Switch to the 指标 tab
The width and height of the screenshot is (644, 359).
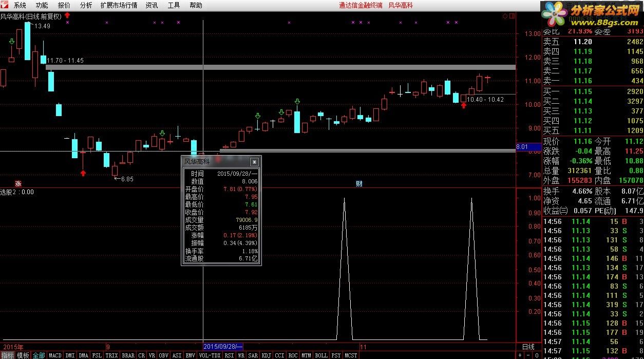(x=7, y=355)
